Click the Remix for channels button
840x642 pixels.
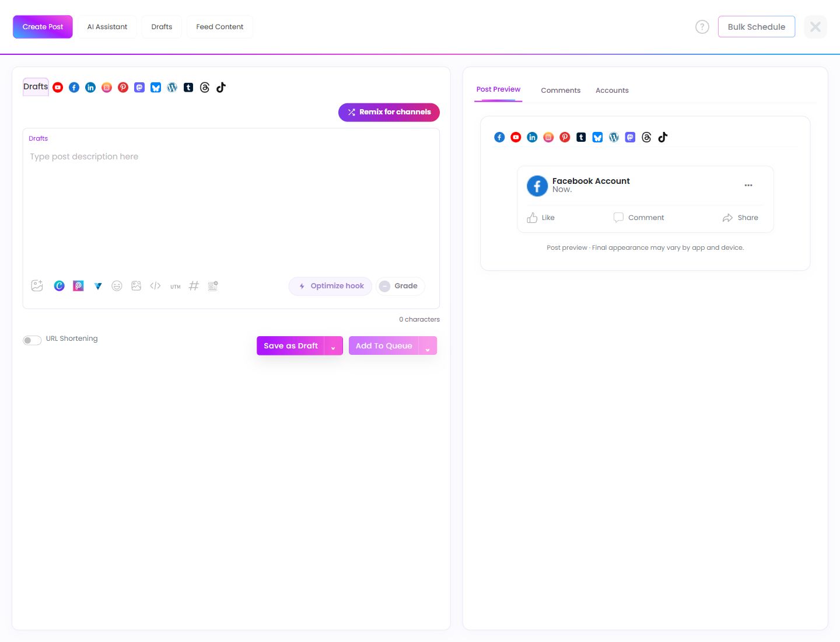(x=389, y=112)
